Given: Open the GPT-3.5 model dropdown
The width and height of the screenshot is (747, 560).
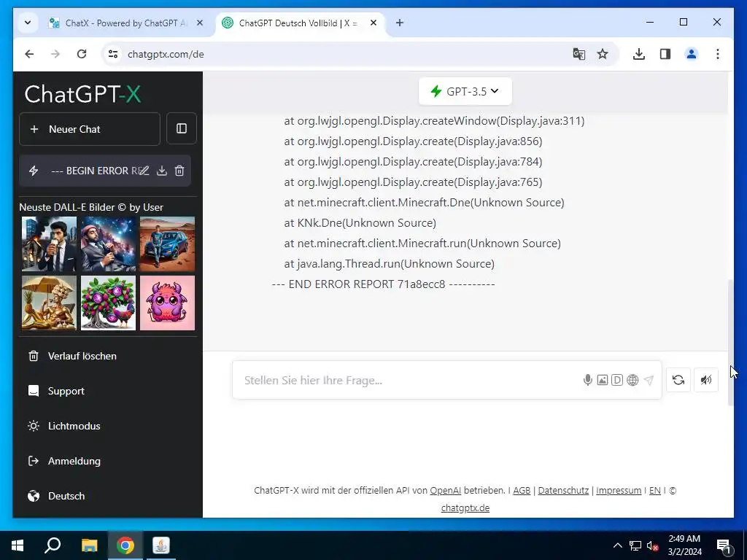Looking at the screenshot, I should (x=465, y=91).
